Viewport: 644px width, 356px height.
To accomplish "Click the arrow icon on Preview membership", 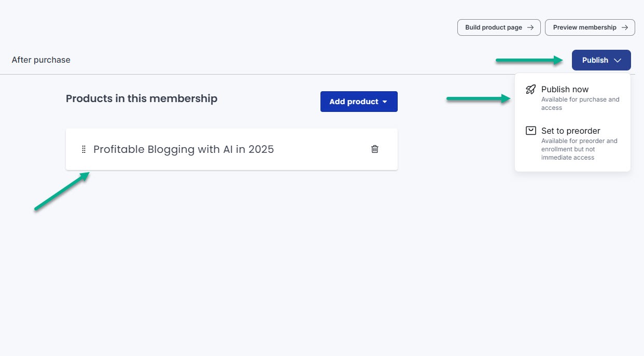I will coord(625,27).
